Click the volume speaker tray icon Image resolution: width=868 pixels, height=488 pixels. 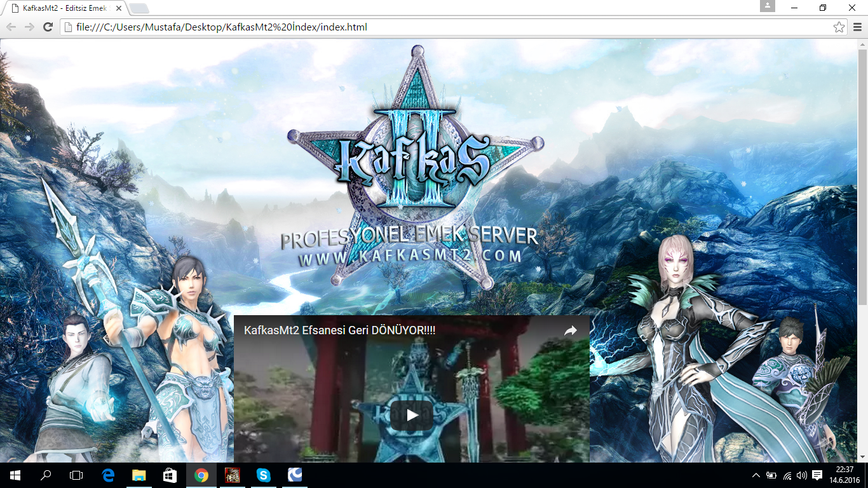pyautogui.click(x=801, y=475)
